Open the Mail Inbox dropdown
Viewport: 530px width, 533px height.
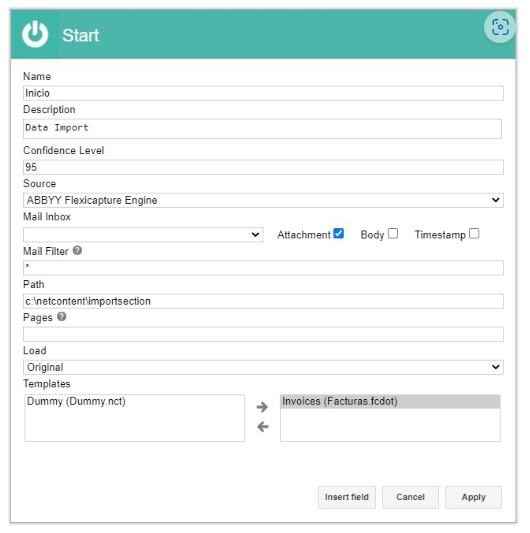click(x=143, y=235)
